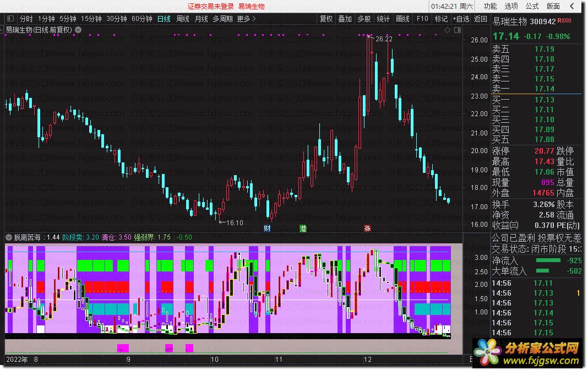Select the 60分钟 period

pos(141,19)
